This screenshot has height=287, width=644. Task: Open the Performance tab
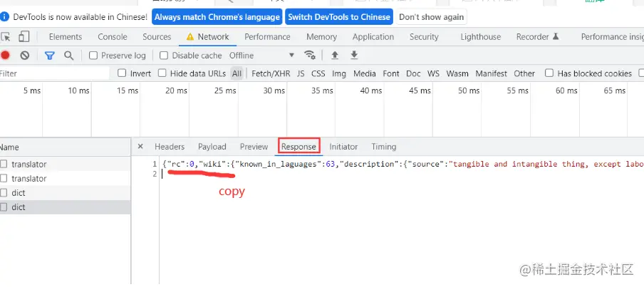(x=267, y=37)
